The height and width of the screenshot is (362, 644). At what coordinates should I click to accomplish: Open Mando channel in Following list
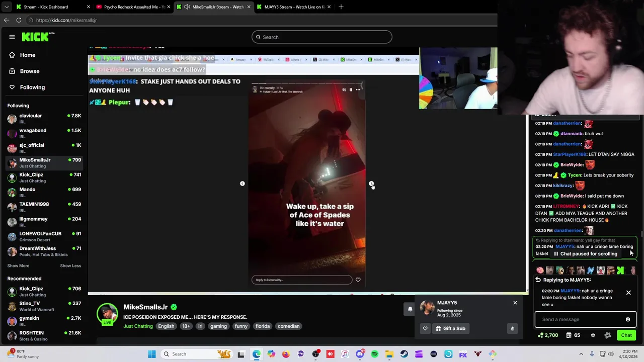click(x=44, y=192)
